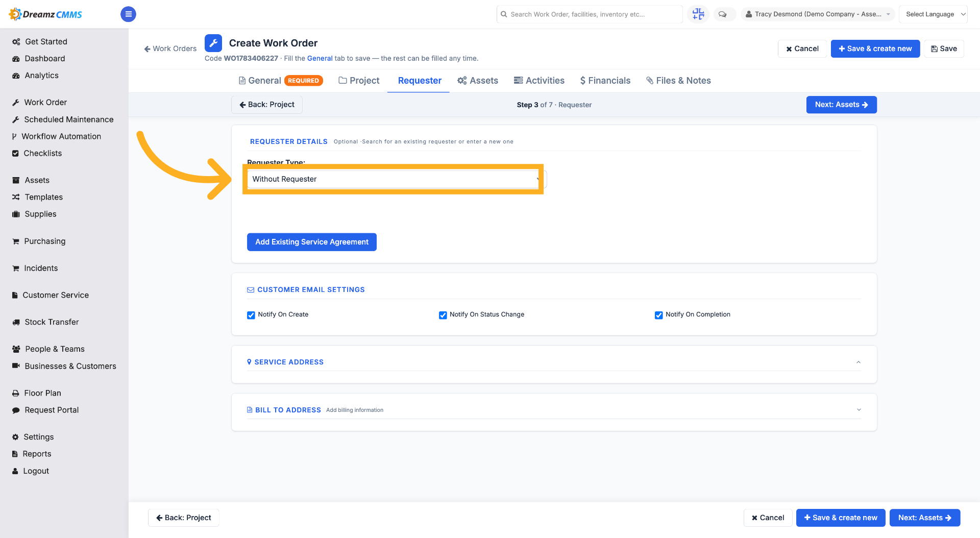Switch to the Project tab

pos(359,81)
